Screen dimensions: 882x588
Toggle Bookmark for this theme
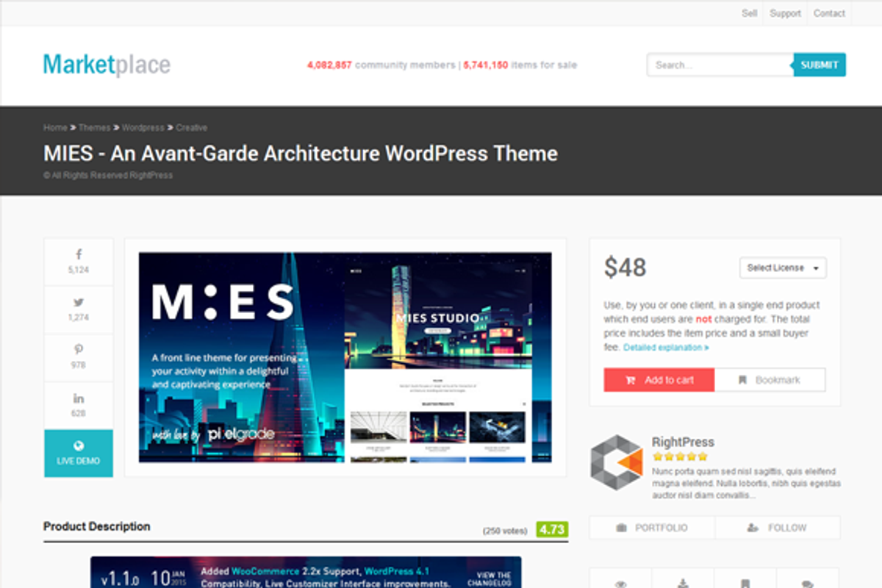[770, 379]
